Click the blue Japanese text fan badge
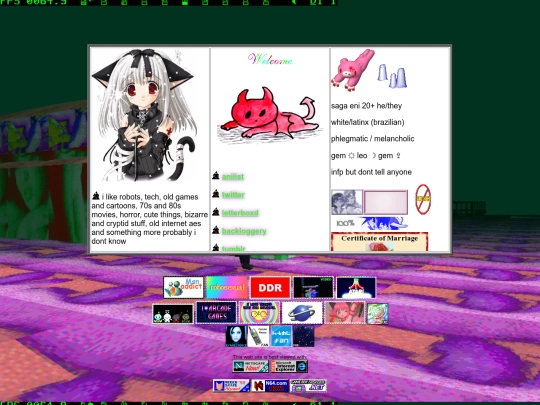The height and width of the screenshot is (405, 540). click(x=281, y=336)
